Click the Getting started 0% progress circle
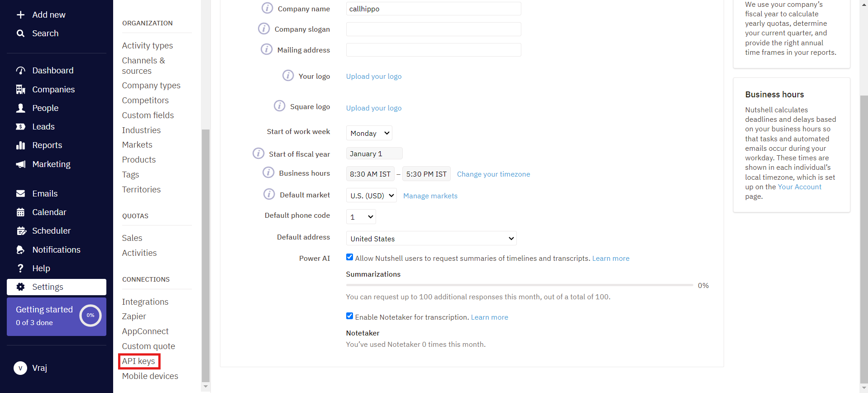 [91, 316]
